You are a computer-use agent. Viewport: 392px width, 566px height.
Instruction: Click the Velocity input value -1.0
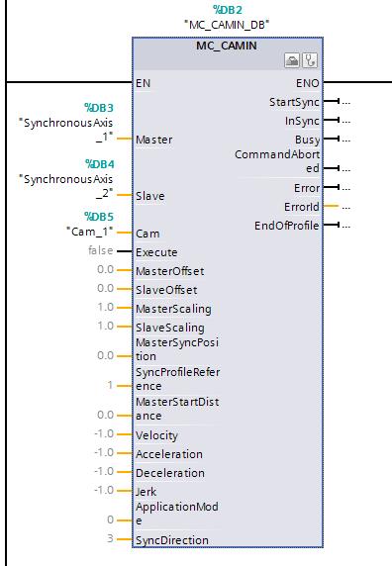pyautogui.click(x=104, y=433)
